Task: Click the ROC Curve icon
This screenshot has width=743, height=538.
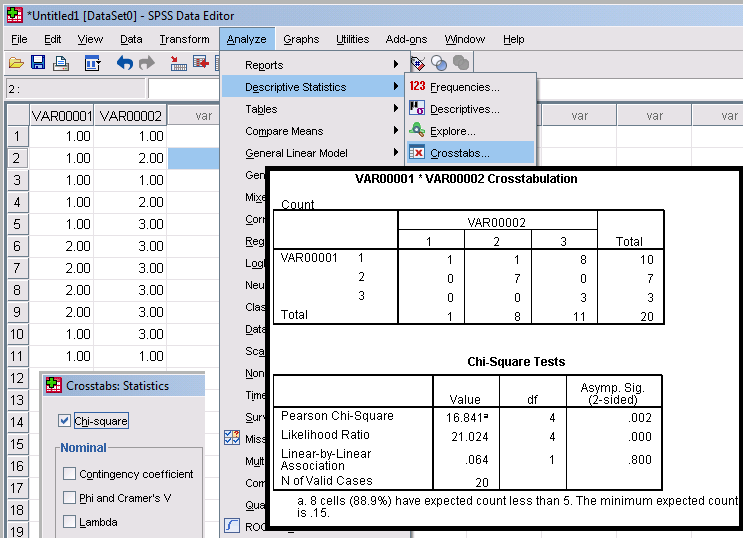Action: [x=232, y=526]
